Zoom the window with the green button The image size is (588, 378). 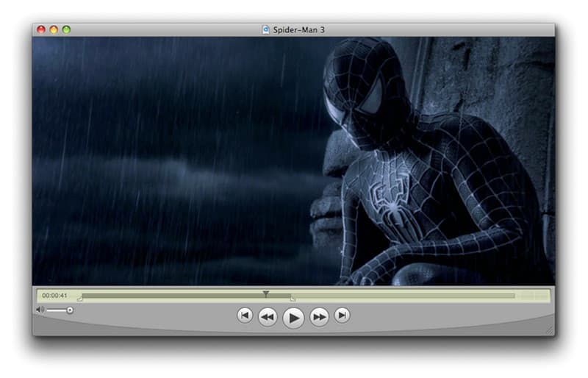point(66,29)
